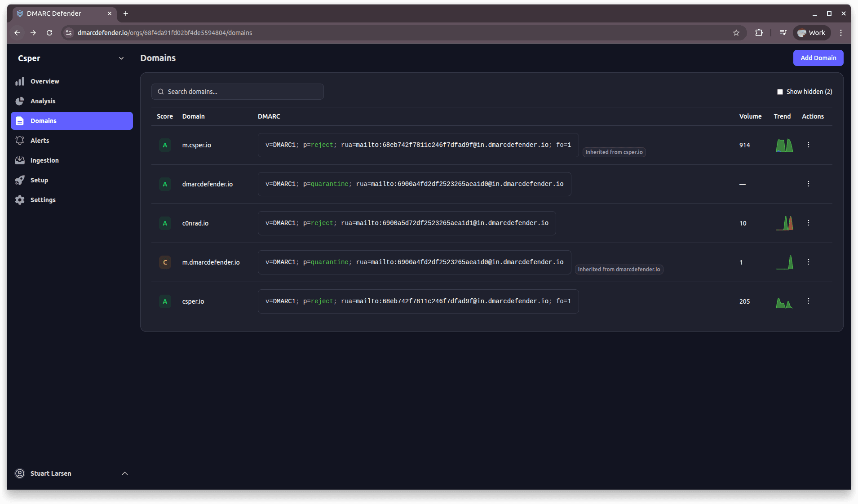Open the Csper organization dropdown
The width and height of the screenshot is (858, 504).
coord(121,58)
